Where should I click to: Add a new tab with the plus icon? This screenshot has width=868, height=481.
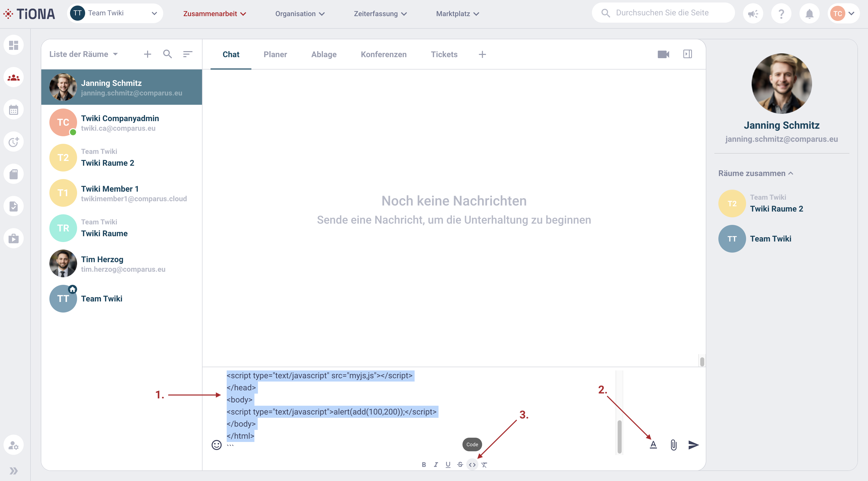click(x=482, y=55)
